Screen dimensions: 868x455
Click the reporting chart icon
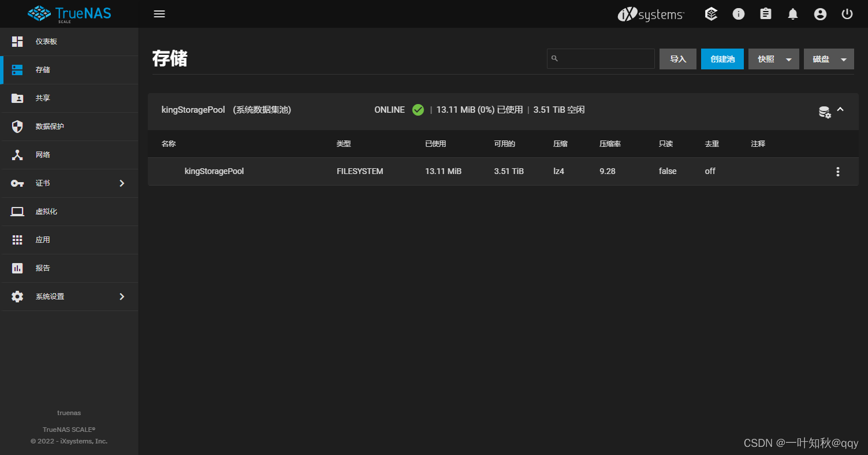point(17,268)
